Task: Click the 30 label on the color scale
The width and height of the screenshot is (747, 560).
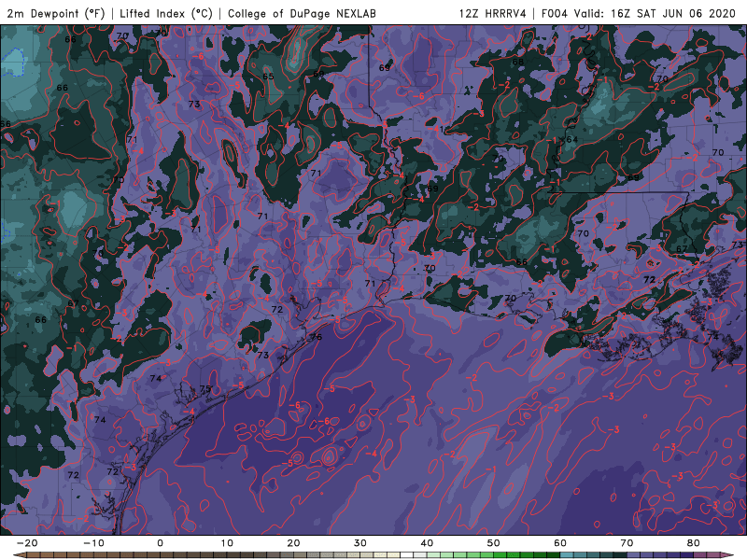Action: (360, 543)
